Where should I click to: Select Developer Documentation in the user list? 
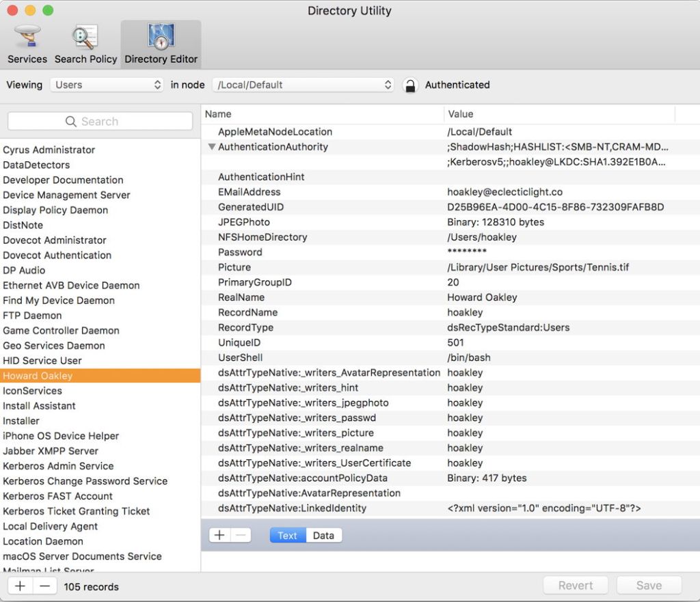[x=100, y=180]
